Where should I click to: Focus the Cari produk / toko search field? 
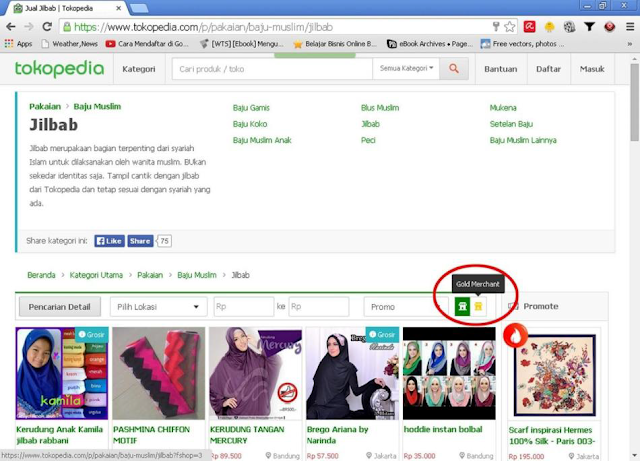click(272, 69)
